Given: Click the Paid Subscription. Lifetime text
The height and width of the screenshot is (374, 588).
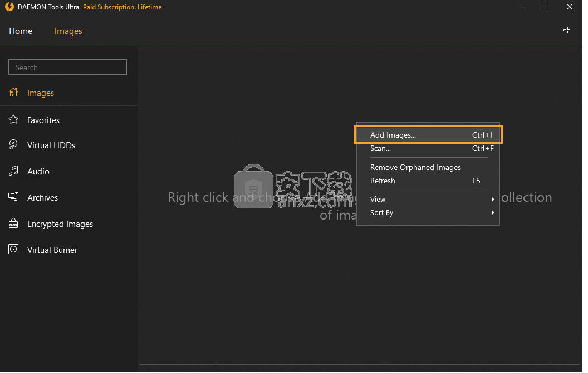Looking at the screenshot, I should [x=122, y=7].
